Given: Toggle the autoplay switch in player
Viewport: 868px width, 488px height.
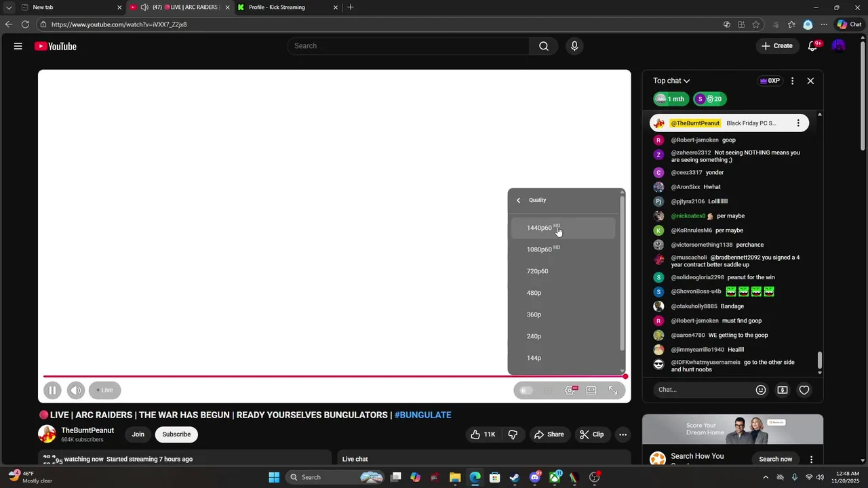Looking at the screenshot, I should click(526, 390).
